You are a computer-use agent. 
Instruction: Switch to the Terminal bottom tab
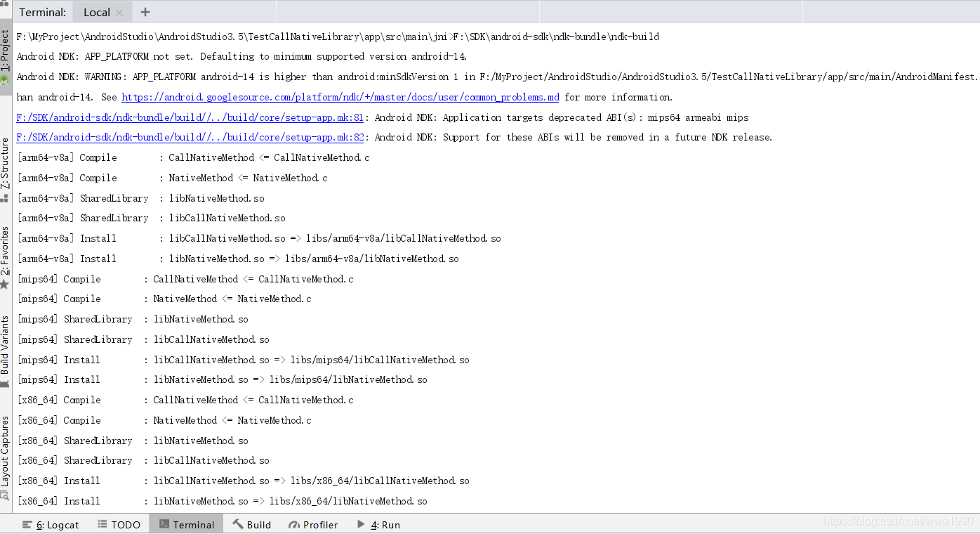click(x=186, y=524)
